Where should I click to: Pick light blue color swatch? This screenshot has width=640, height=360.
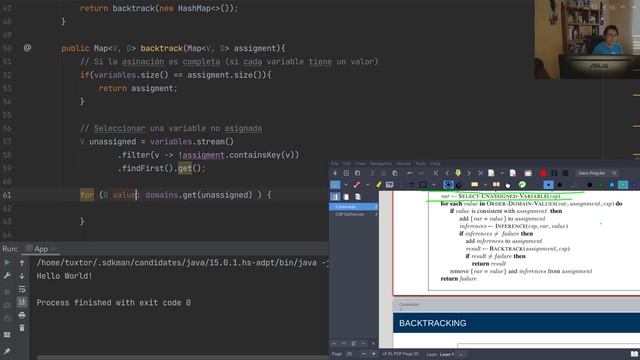612,185
